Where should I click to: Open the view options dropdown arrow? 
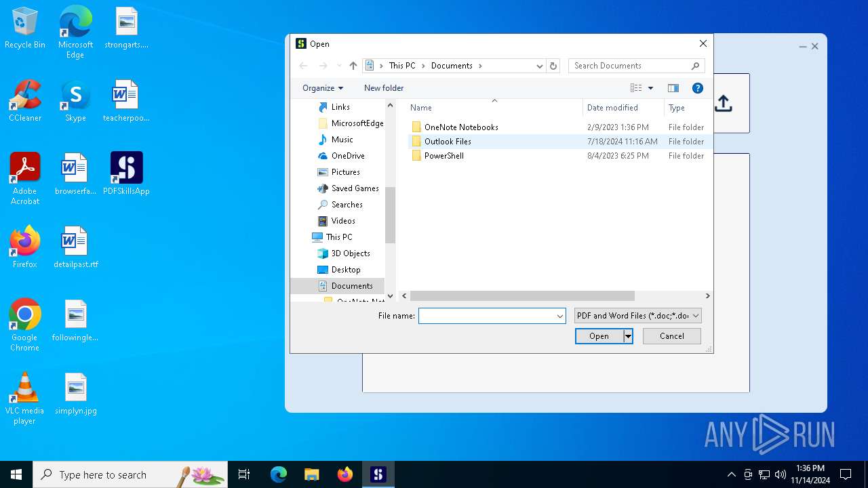click(x=650, y=88)
